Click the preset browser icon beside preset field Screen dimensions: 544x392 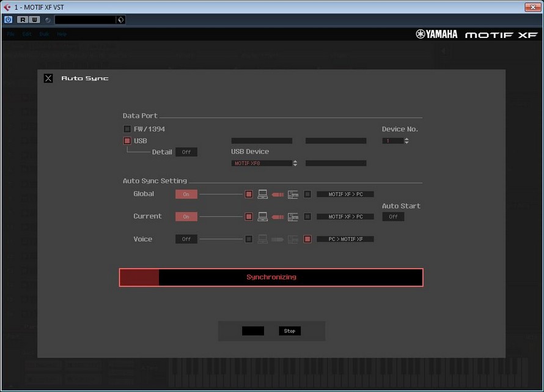[x=120, y=20]
